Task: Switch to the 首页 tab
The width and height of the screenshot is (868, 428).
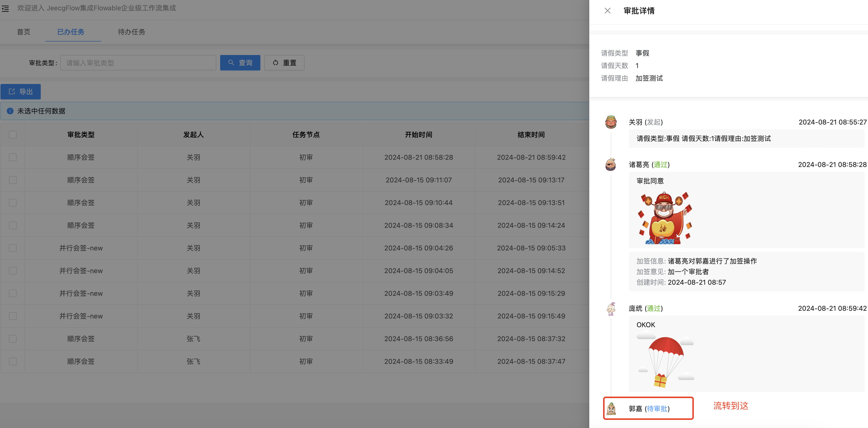Action: 24,32
